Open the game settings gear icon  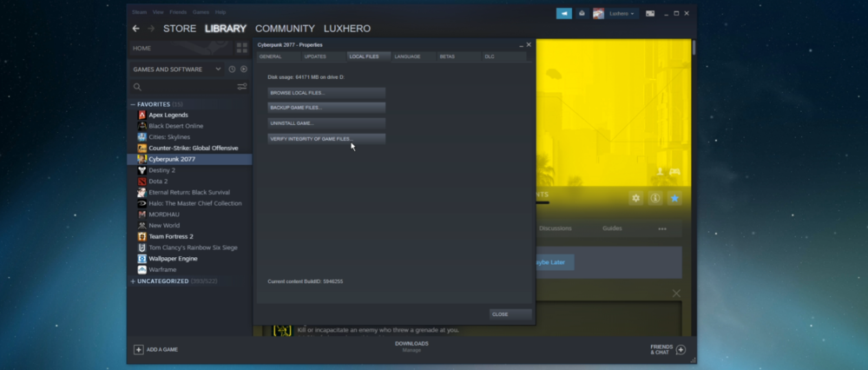pyautogui.click(x=636, y=198)
